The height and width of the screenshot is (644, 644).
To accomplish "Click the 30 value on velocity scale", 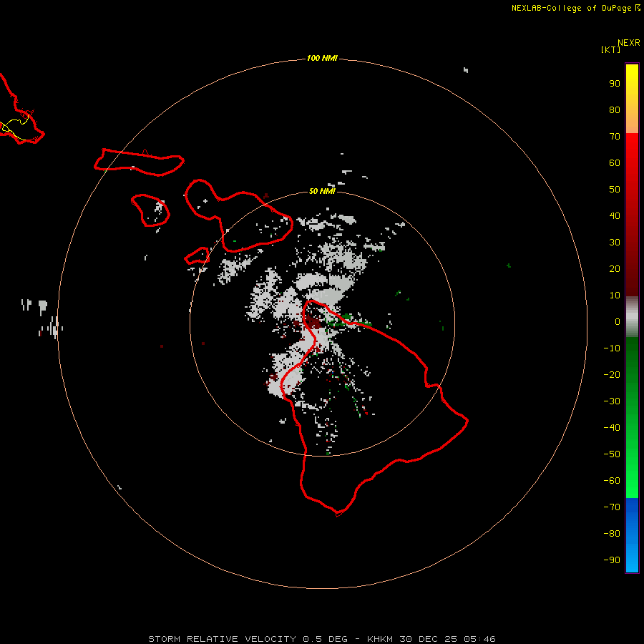I will click(x=615, y=243).
